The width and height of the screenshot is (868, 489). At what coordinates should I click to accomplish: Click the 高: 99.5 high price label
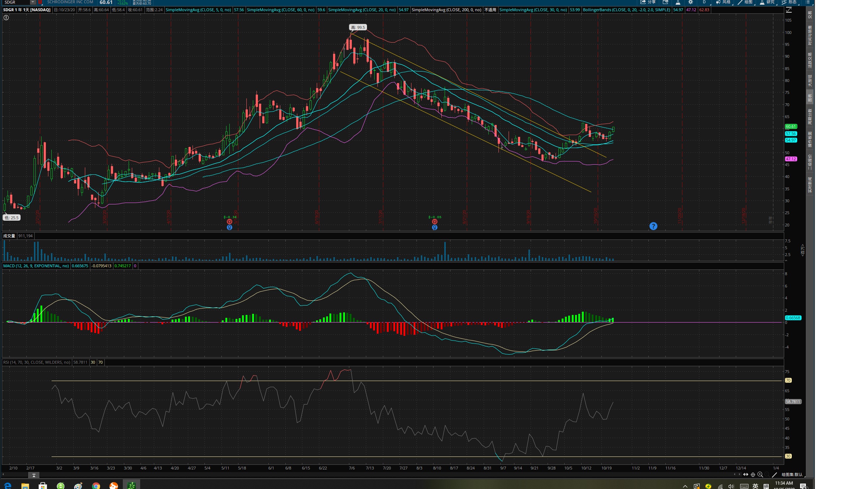tap(358, 27)
